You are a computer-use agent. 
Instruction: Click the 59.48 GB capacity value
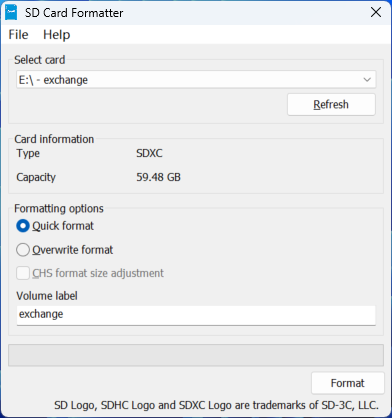click(x=158, y=177)
